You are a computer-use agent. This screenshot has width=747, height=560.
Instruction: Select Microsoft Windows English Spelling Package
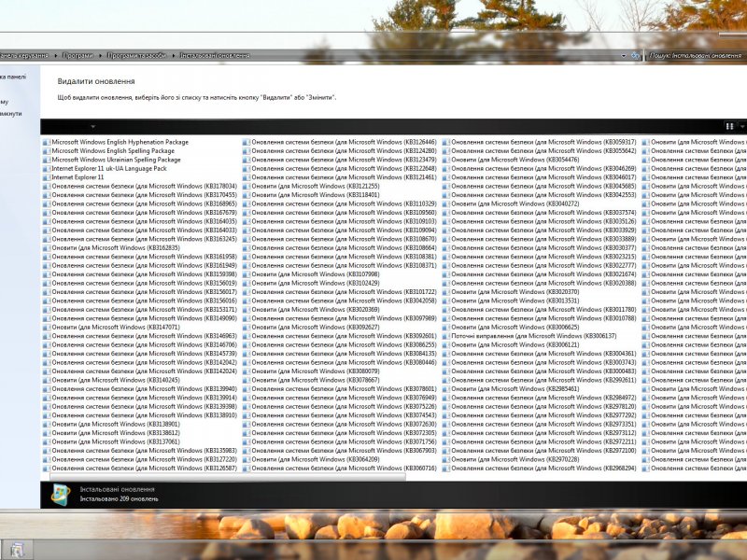(x=113, y=151)
